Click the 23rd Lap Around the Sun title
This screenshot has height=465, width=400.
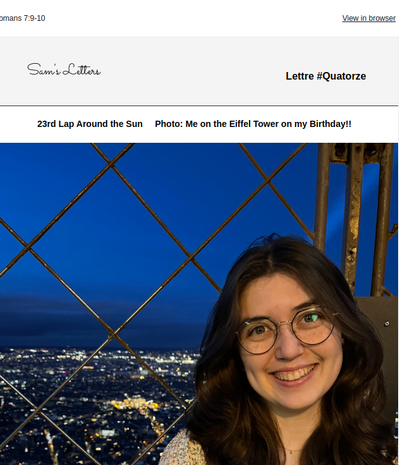[90, 124]
